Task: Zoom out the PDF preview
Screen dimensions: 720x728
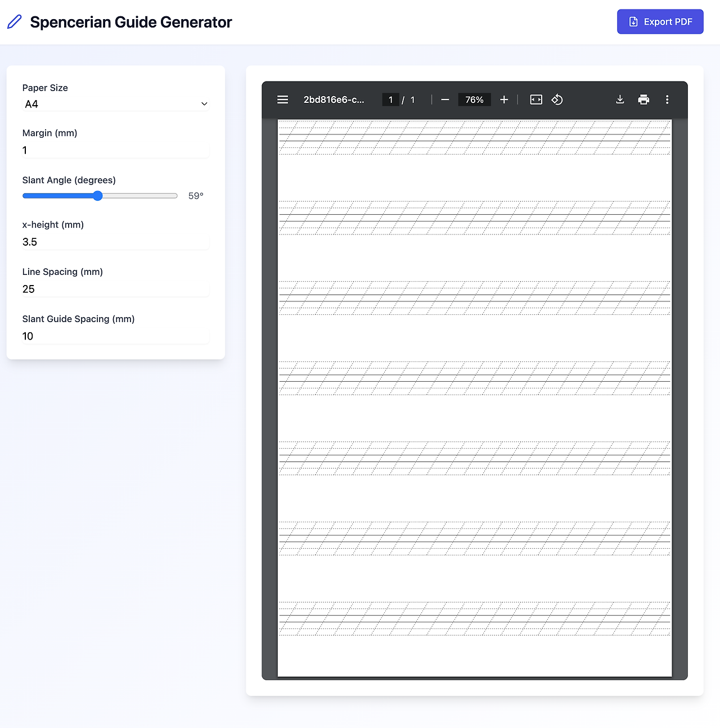Action: click(x=445, y=100)
